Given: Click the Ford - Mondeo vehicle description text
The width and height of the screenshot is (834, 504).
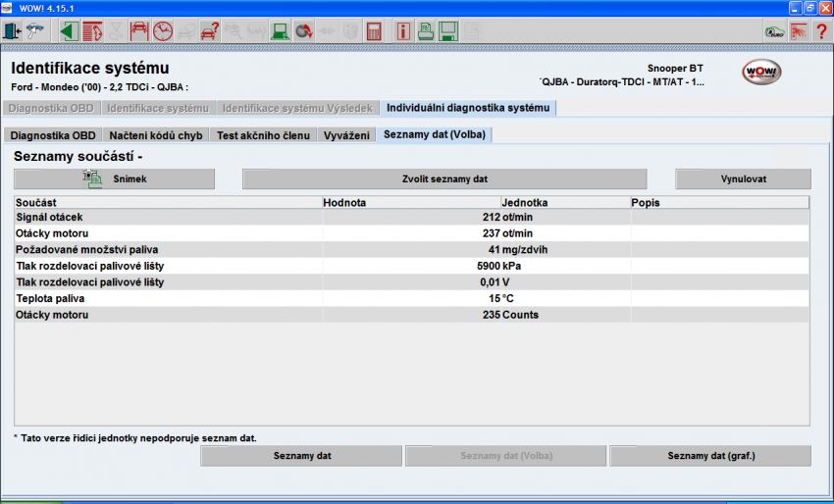Looking at the screenshot, I should 99,87.
